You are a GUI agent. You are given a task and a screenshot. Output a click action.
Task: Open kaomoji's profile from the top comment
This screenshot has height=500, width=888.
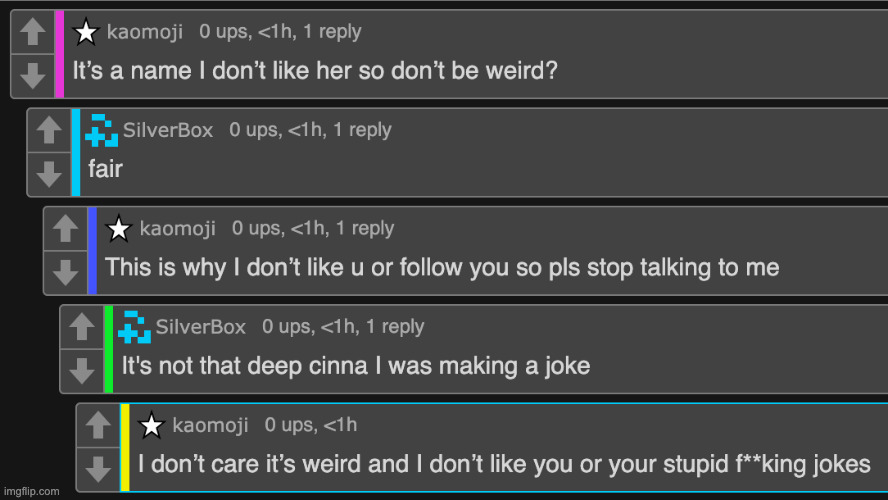(x=145, y=32)
